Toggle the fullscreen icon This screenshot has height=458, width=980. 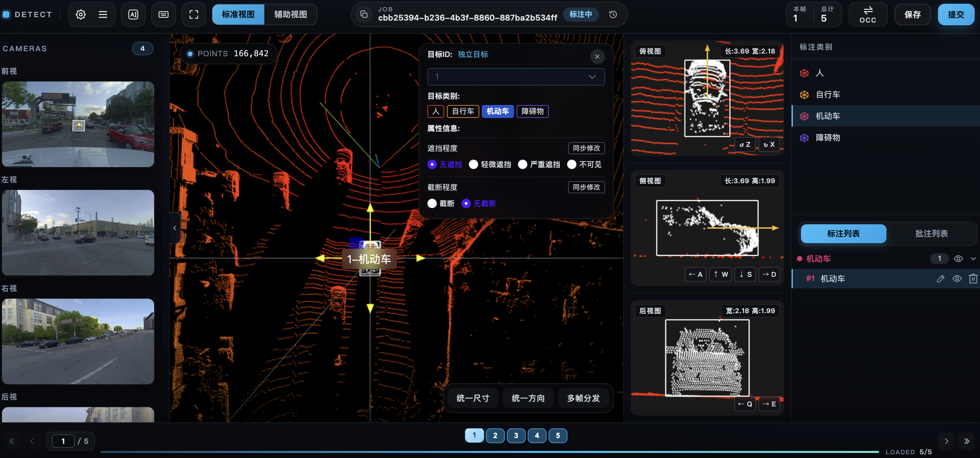pos(194,14)
